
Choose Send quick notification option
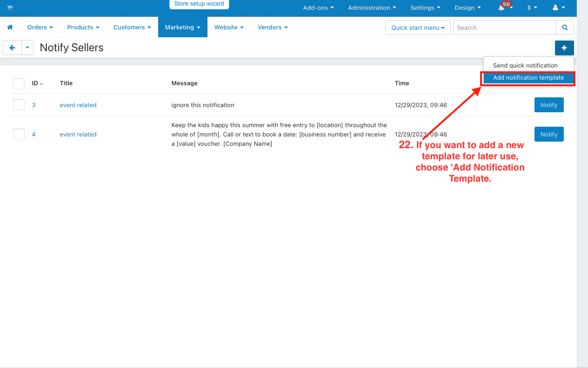coord(525,66)
